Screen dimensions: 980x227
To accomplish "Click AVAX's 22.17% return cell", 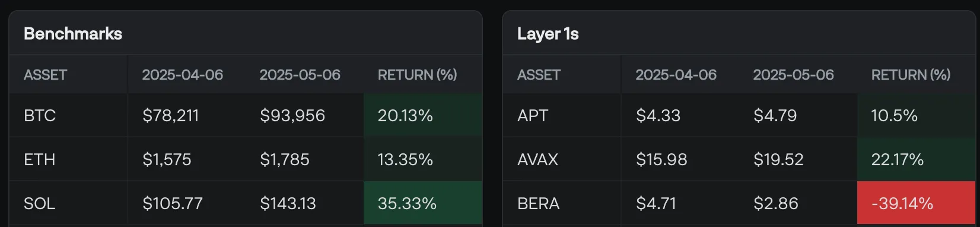I will pyautogui.click(x=916, y=159).
